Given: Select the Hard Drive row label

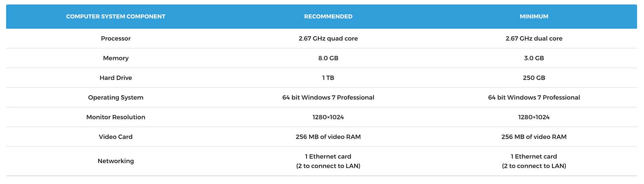Looking at the screenshot, I should 115,78.
